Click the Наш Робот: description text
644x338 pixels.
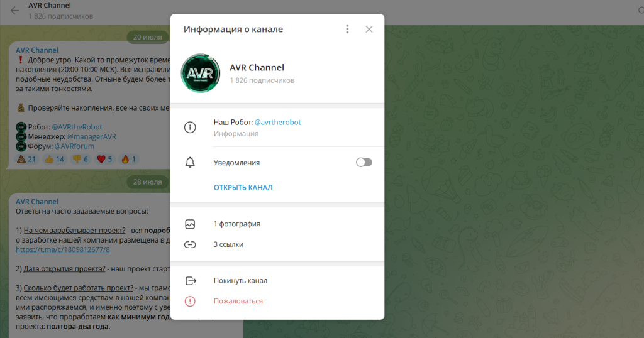pos(233,123)
